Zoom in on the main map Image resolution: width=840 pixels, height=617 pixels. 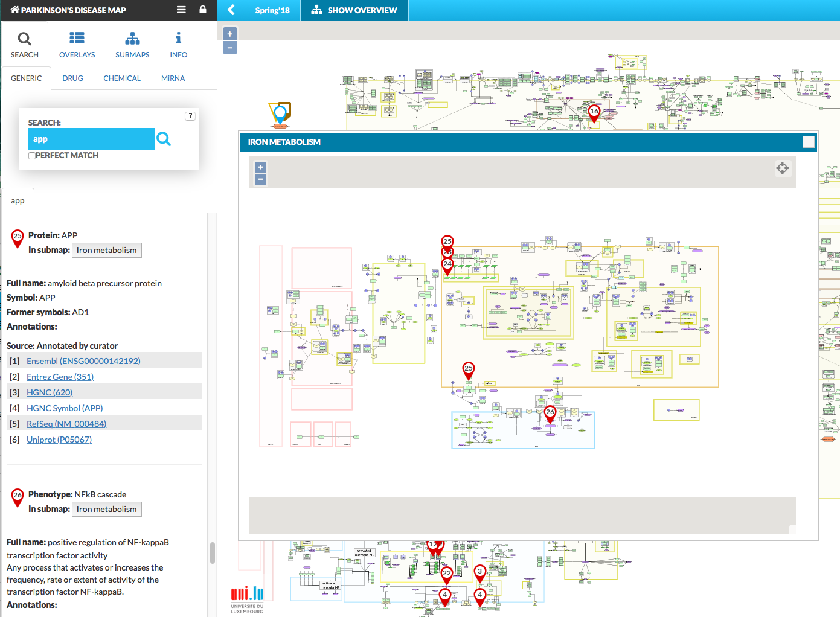pyautogui.click(x=229, y=34)
